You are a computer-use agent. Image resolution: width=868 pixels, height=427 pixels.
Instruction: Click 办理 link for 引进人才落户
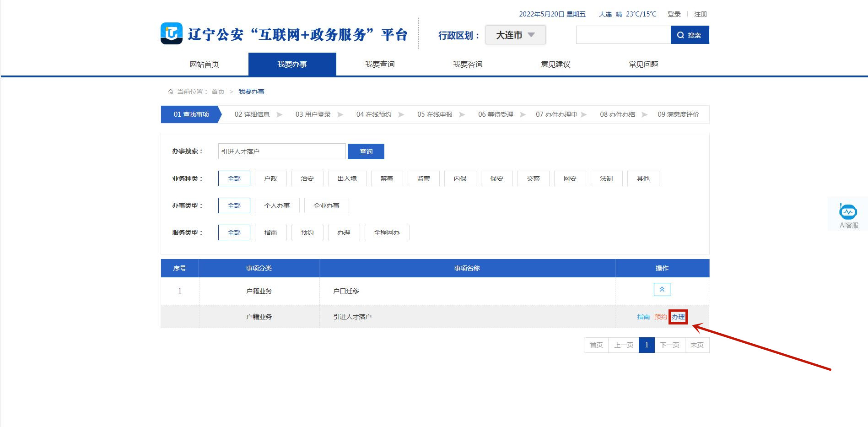click(x=678, y=317)
